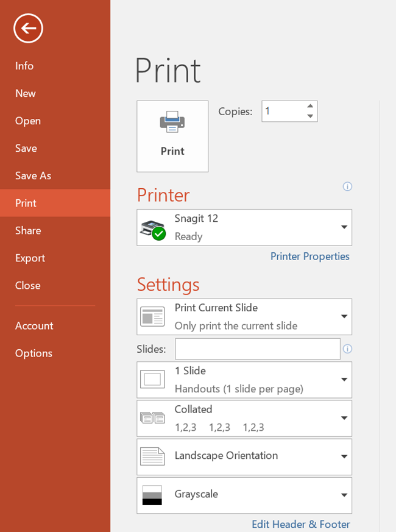Click the large Print button

coord(172,136)
